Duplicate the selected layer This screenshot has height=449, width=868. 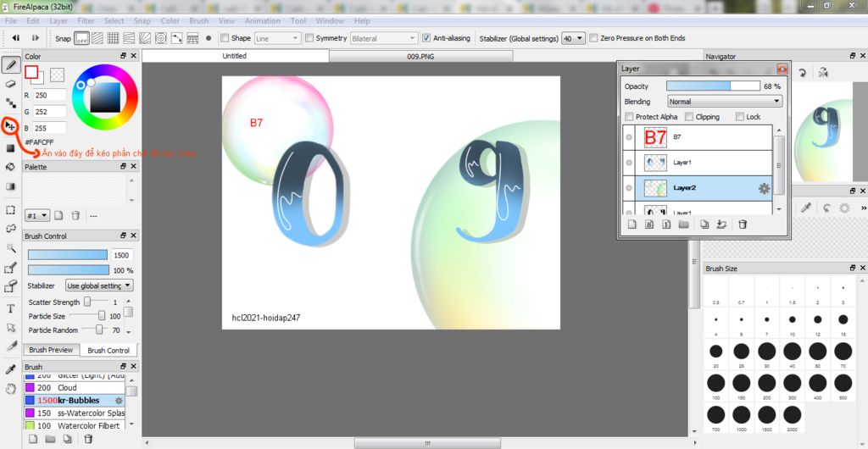704,224
